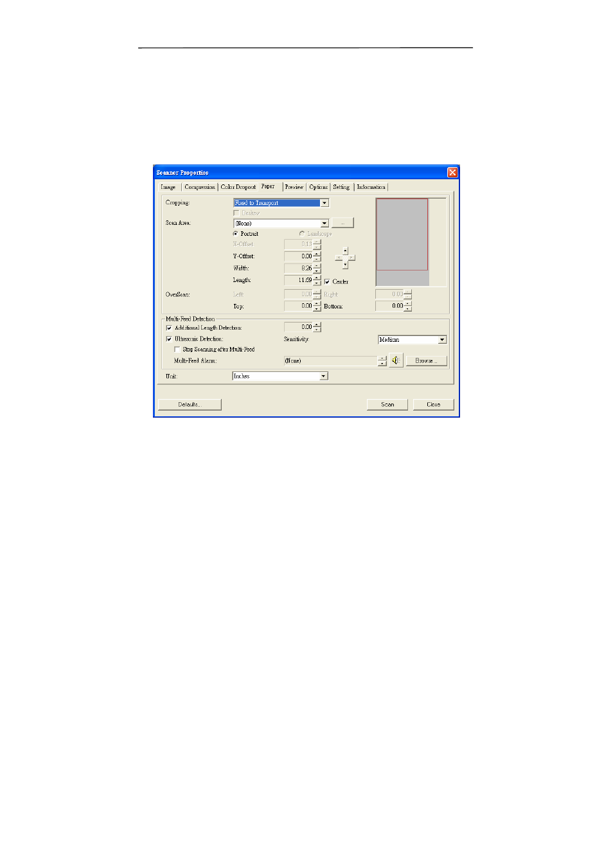Click the down arrow of the position pad
Viewport: 613px width, 868px height.
pos(345,265)
